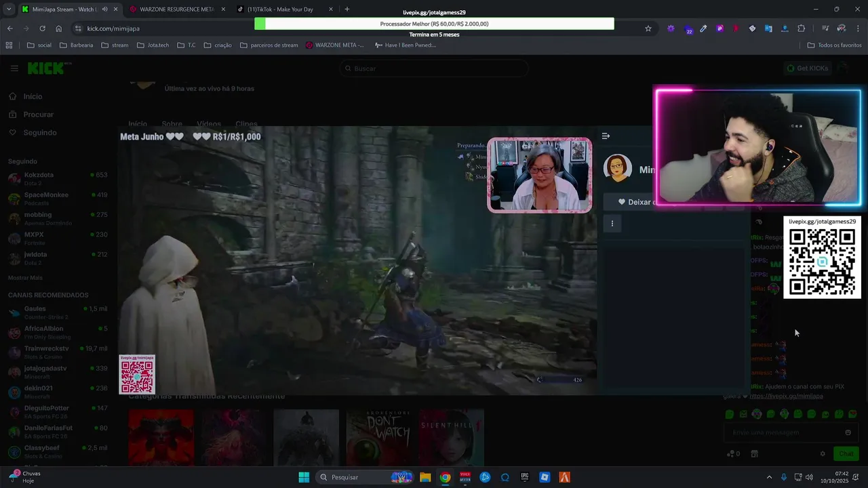Open emoji picker in chat input
The height and width of the screenshot is (488, 868).
click(x=848, y=432)
